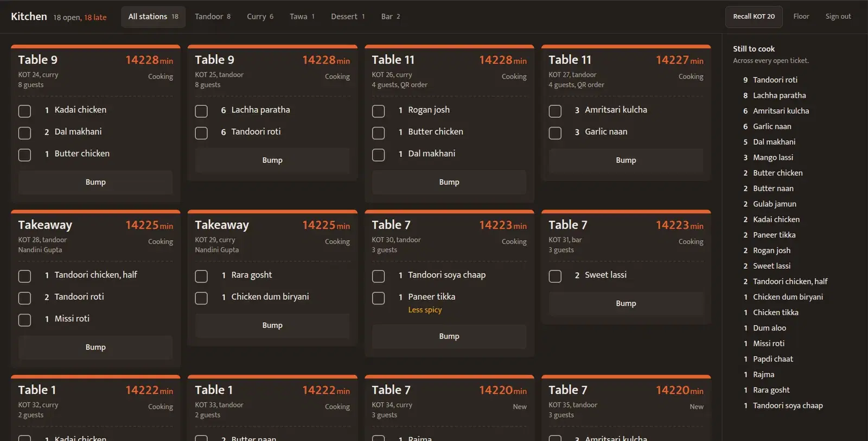Viewport: 868px width, 441px height.
Task: Check Rara gosht on KOT 29
Action: tap(201, 276)
